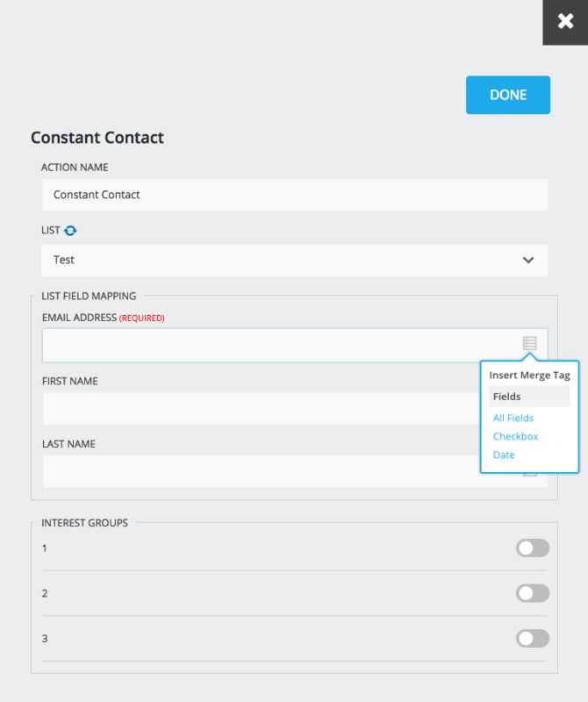Open the chevron on the Test list selector

[x=528, y=260]
